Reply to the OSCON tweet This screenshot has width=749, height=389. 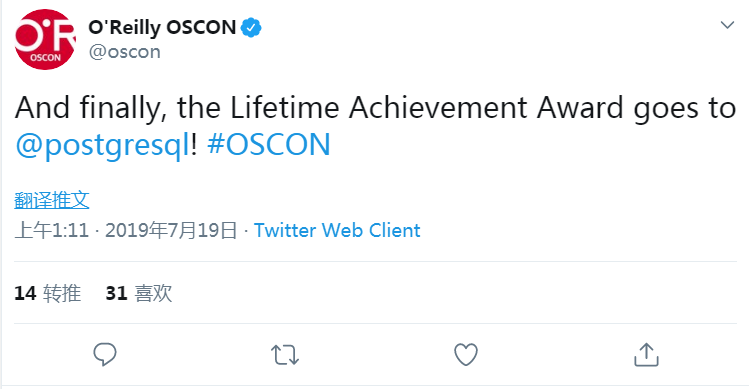tap(105, 355)
